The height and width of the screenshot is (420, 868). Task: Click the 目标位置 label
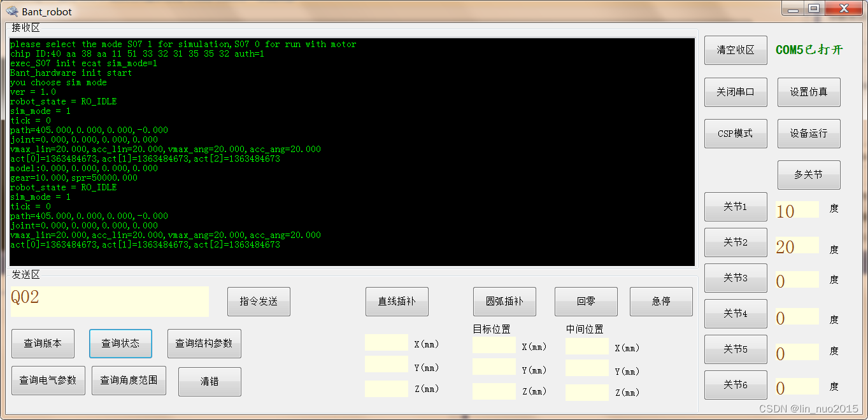point(492,329)
